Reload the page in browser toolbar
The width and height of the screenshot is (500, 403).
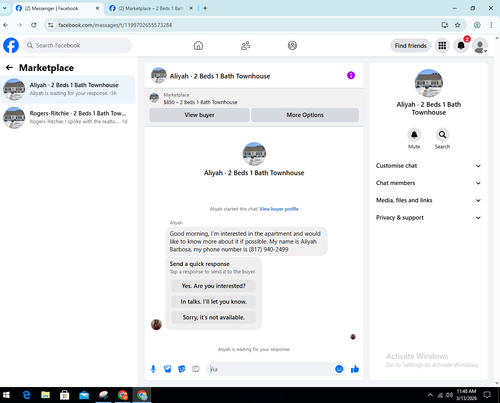coord(34,25)
